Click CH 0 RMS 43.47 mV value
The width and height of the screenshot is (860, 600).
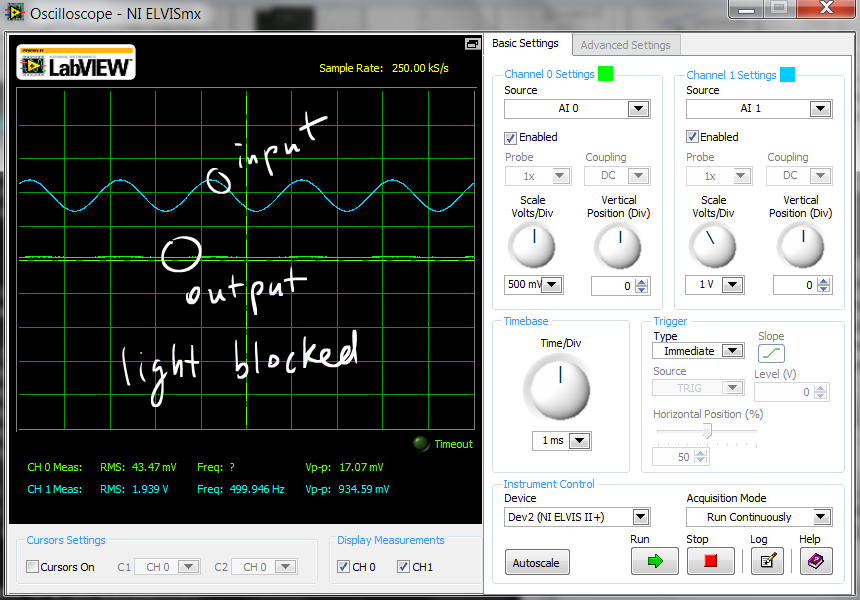154,467
